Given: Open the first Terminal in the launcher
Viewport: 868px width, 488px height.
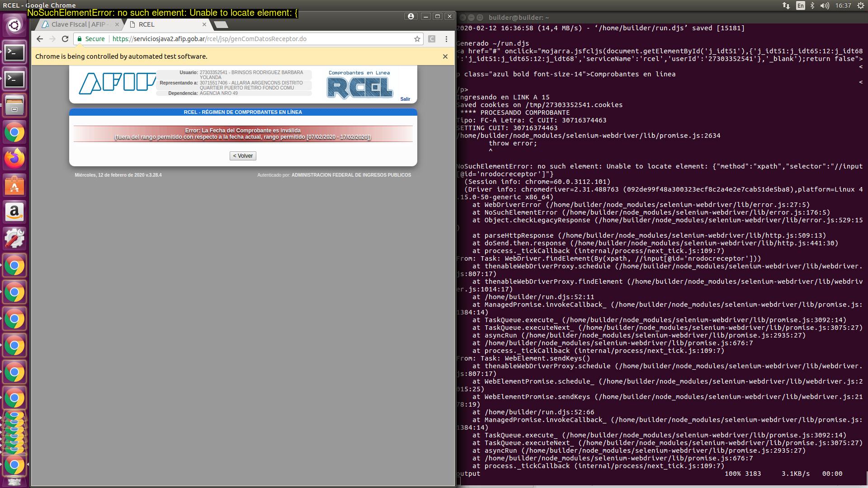Looking at the screenshot, I should (14, 52).
